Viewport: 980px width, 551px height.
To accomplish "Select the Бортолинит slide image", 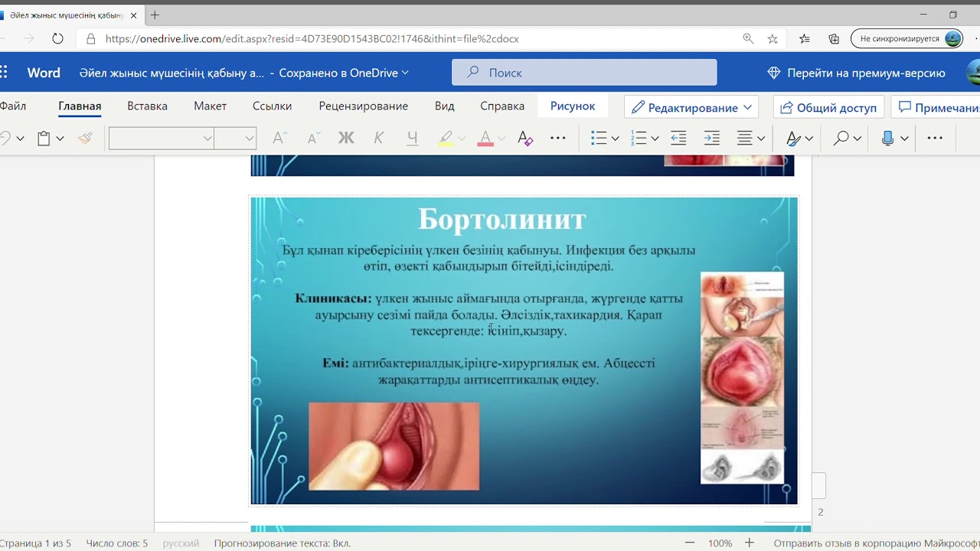I will point(524,351).
